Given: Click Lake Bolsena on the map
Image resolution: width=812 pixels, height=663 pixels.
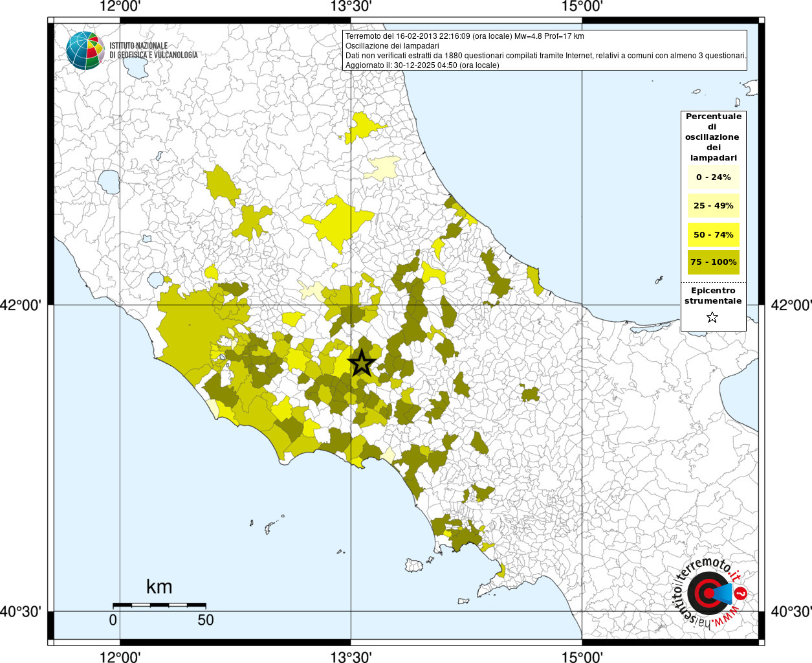Looking at the screenshot, I should pos(109,182).
